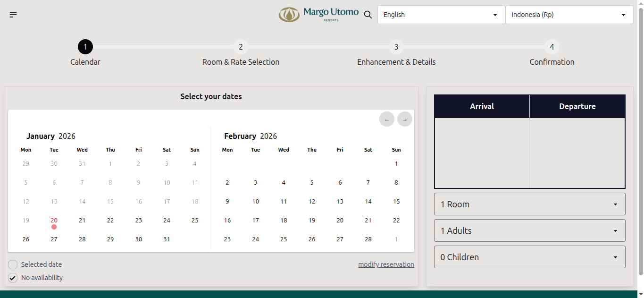Open the hamburger menu icon
Screen dimensions: 644x298
13,15
